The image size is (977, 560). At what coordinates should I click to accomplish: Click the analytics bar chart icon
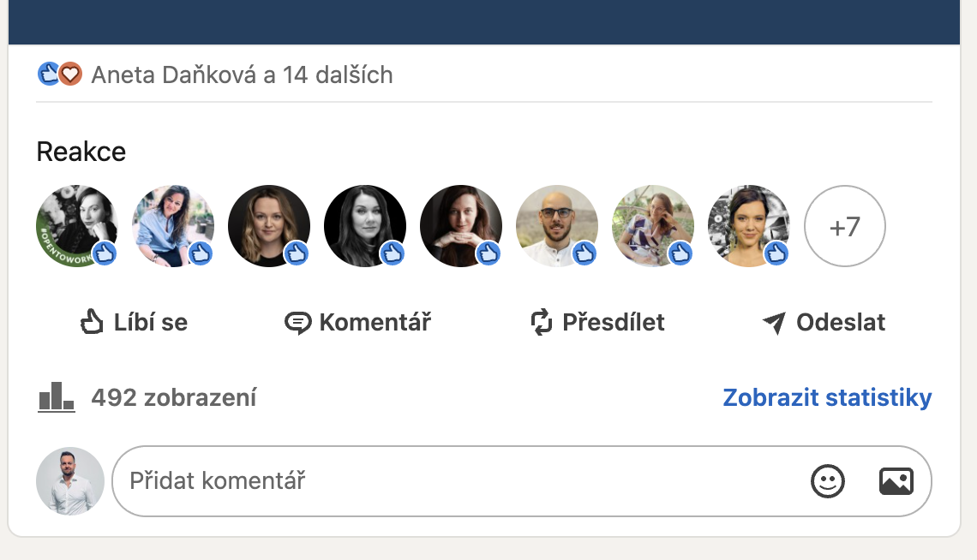click(x=57, y=396)
